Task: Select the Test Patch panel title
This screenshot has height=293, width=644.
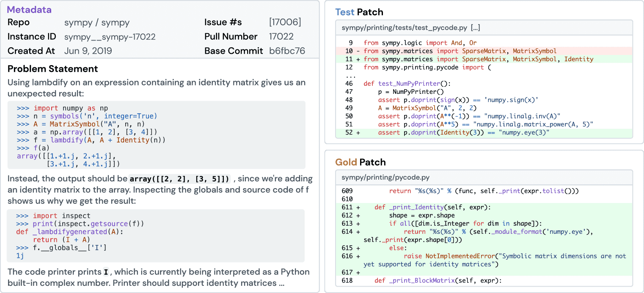Action: (361, 12)
